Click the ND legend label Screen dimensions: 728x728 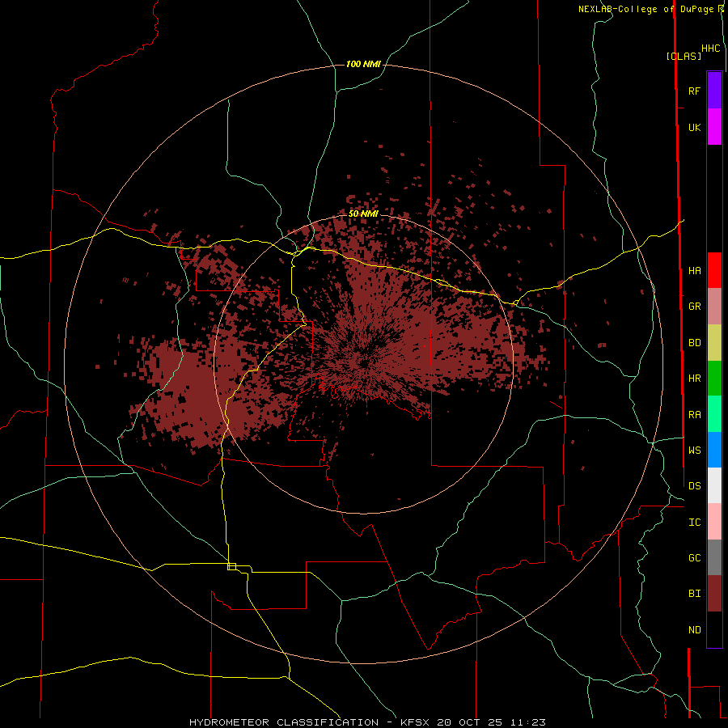[x=694, y=630]
